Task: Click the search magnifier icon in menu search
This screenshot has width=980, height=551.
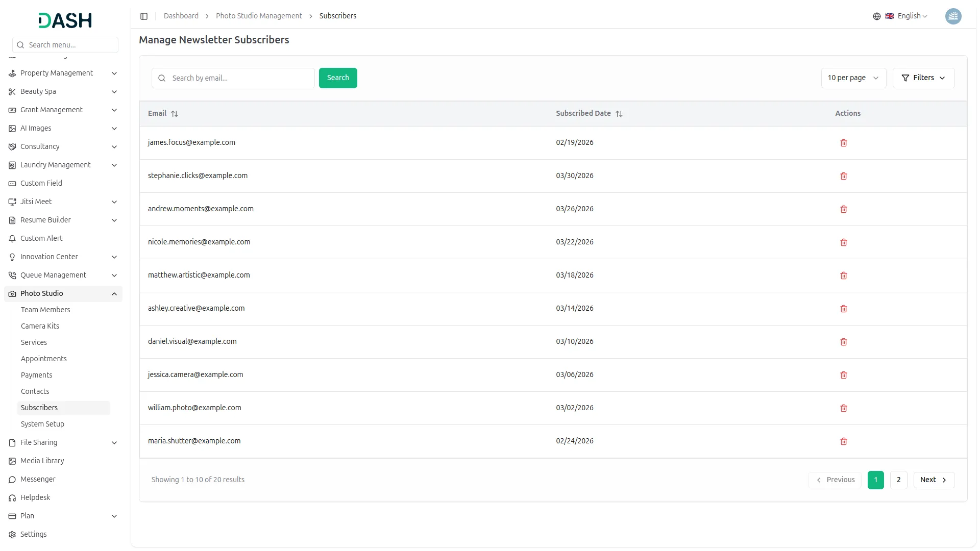Action: (x=20, y=44)
